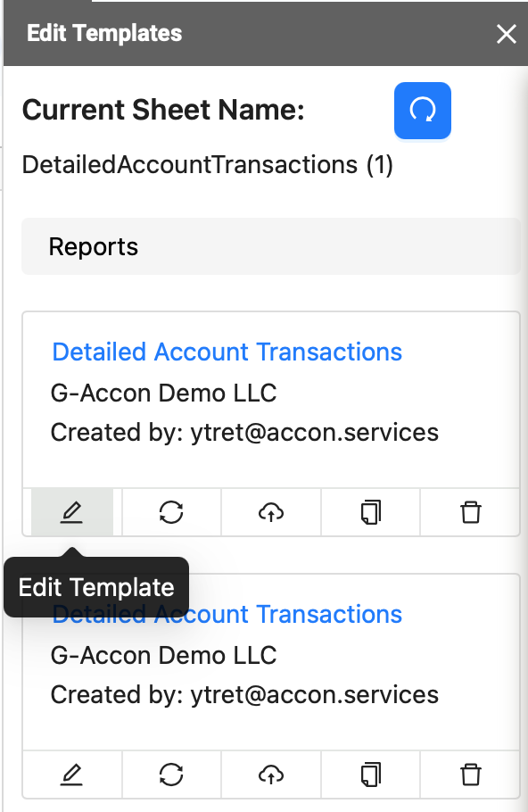Image resolution: width=528 pixels, height=812 pixels.
Task: Click the DetailedAccountTransactions (1) sheet name text
Action: point(208,165)
